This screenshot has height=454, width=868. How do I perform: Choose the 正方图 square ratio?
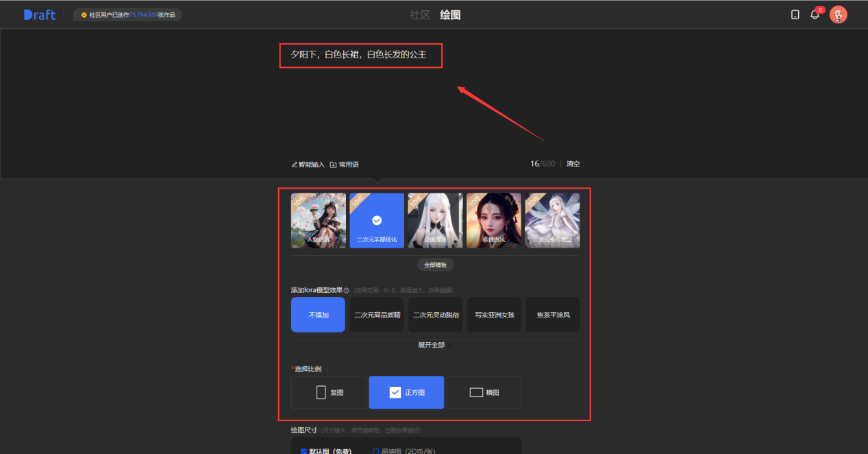point(406,392)
